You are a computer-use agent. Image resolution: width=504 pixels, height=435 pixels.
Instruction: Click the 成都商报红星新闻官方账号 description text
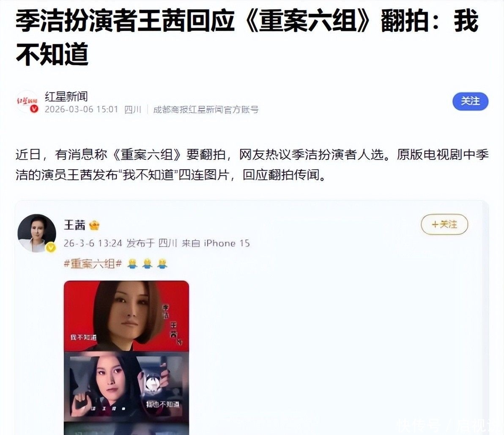[206, 110]
